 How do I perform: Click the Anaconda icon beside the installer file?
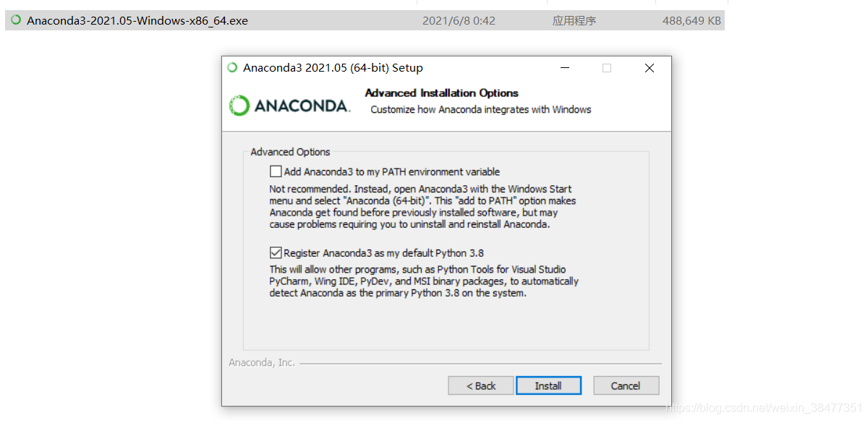[x=16, y=20]
